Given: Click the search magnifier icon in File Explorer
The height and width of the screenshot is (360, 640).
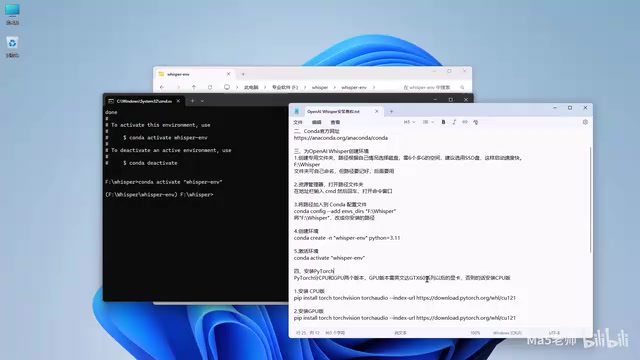Looking at the screenshot, I should click(462, 87).
